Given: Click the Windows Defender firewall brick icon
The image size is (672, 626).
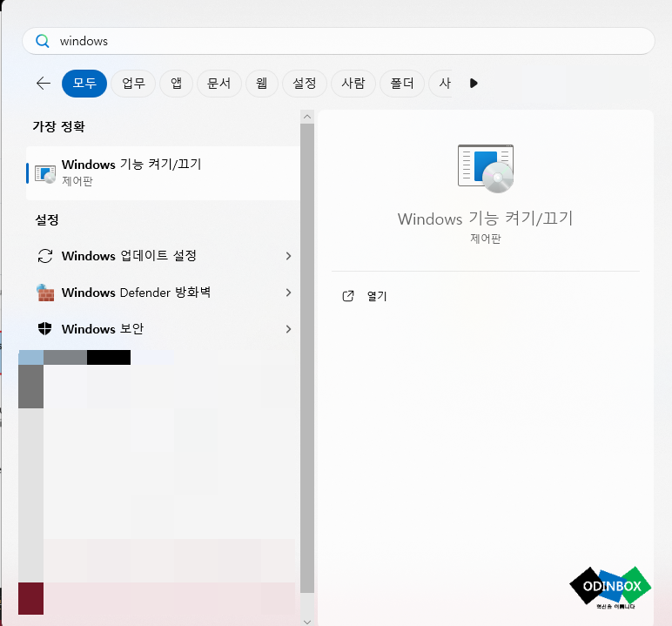Looking at the screenshot, I should (x=45, y=293).
